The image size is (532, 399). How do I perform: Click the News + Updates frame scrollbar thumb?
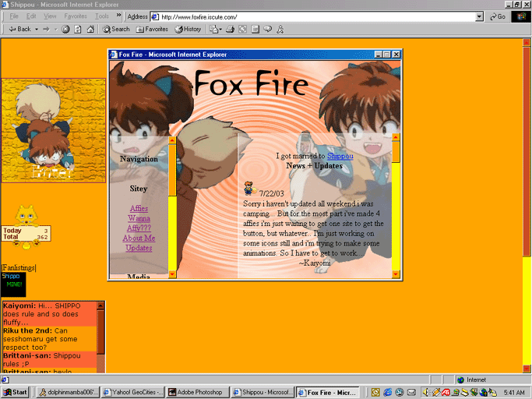[396, 152]
